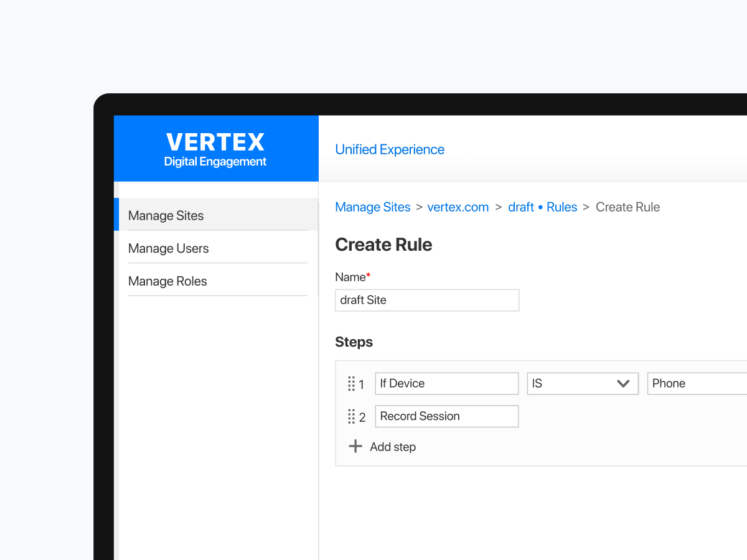Image resolution: width=747 pixels, height=560 pixels.
Task: Click the VERTEX logo in the header
Action: click(x=215, y=142)
